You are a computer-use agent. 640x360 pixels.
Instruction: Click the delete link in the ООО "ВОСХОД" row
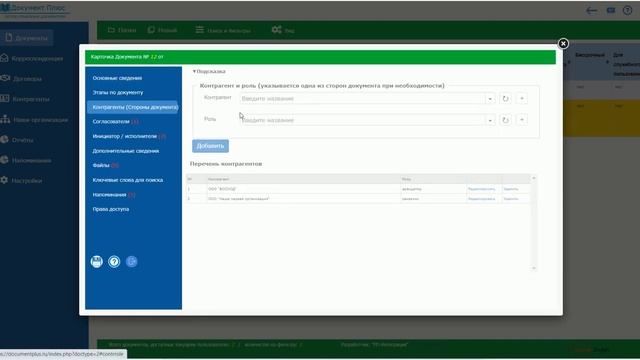tap(511, 189)
